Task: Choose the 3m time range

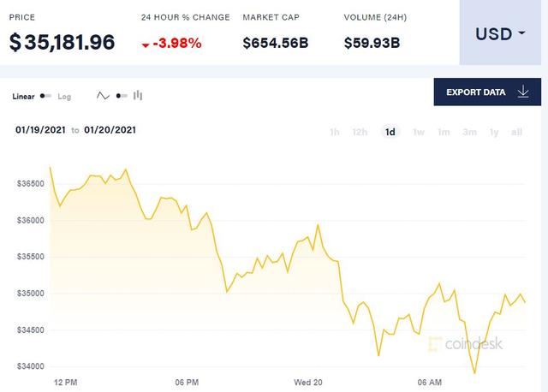Action: tap(469, 132)
